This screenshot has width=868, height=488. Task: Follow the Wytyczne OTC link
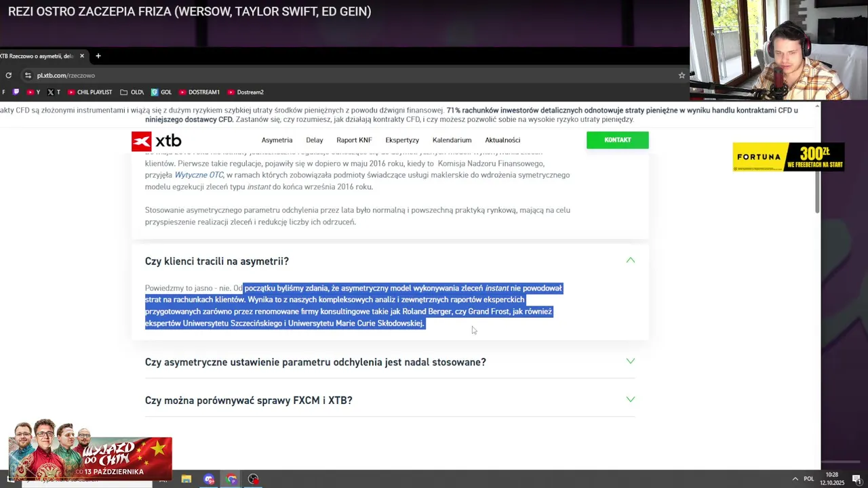[199, 175]
